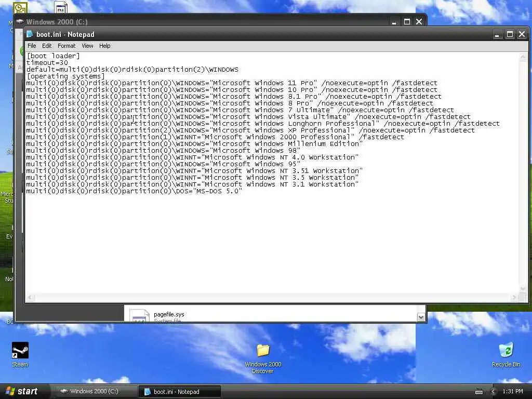
Task: Open the File menu in Notepad
Action: click(32, 46)
